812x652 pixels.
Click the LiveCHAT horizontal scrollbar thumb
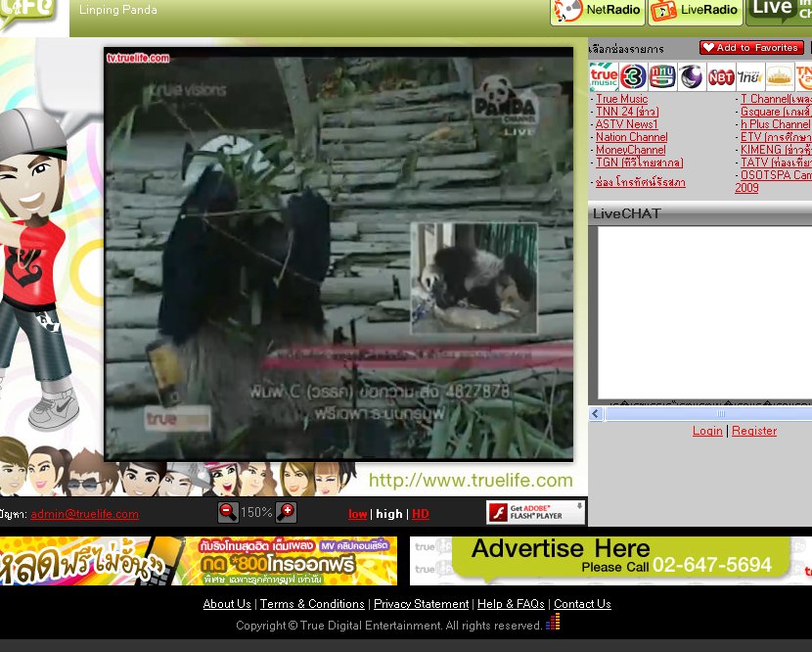pos(709,413)
